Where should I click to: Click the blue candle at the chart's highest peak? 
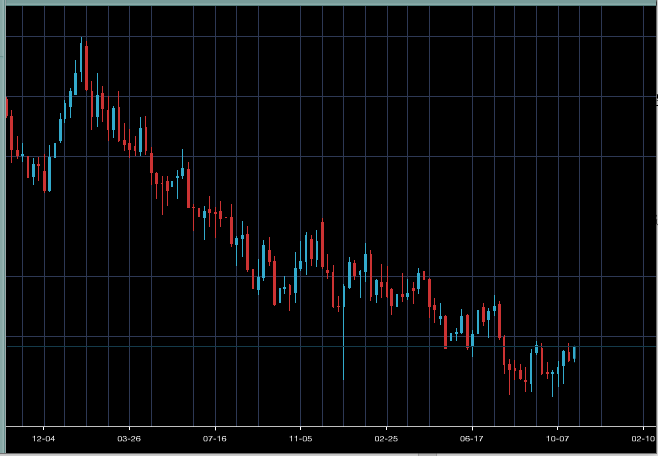pos(81,59)
